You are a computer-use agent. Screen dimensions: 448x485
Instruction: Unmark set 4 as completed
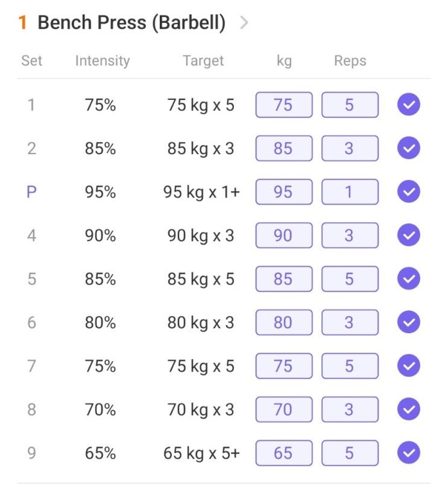[408, 236]
